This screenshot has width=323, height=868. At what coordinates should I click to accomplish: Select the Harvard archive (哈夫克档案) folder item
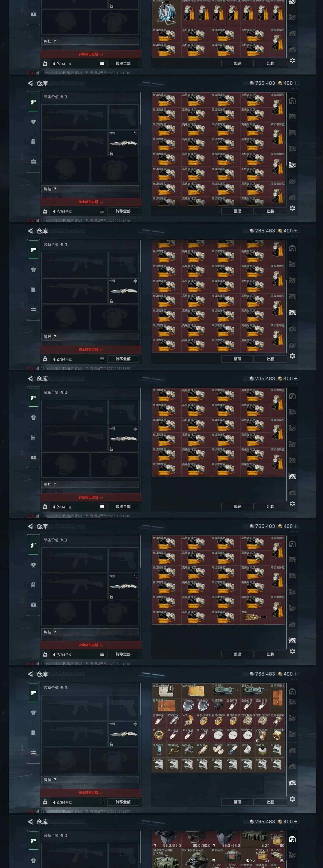tap(196, 690)
